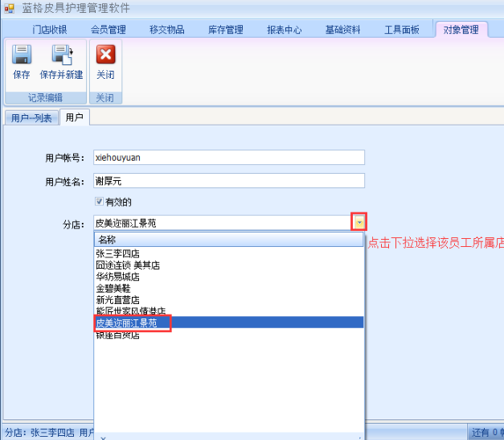Open the 工具面板 ribbon tab
Screen dimensions: 504x440
(402, 30)
